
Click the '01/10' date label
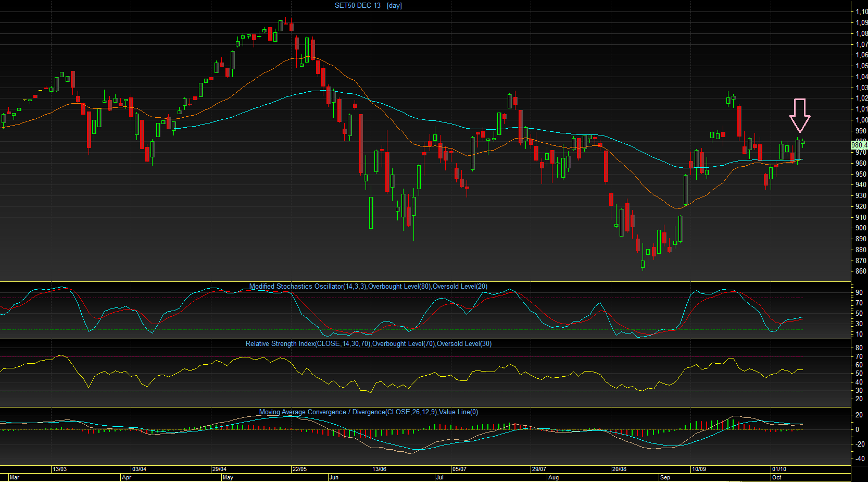click(x=779, y=469)
